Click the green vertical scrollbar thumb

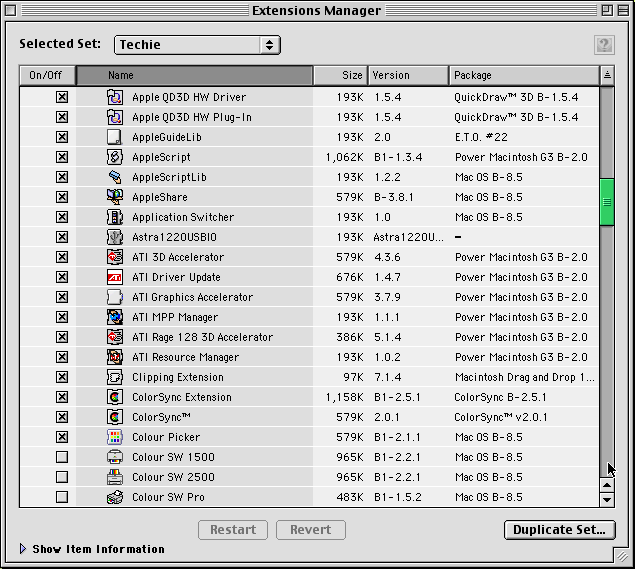pyautogui.click(x=607, y=202)
